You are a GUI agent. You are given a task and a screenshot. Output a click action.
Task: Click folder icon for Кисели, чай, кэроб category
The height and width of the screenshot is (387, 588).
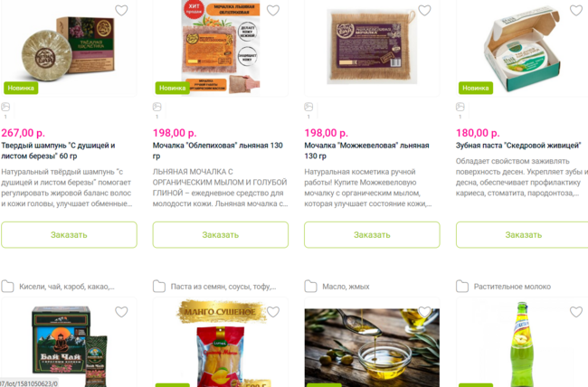pos(7,287)
